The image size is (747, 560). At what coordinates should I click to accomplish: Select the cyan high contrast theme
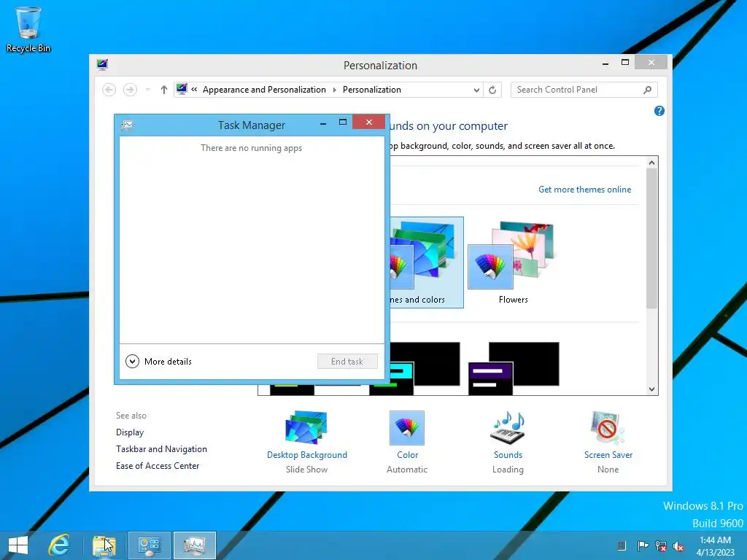(x=425, y=367)
